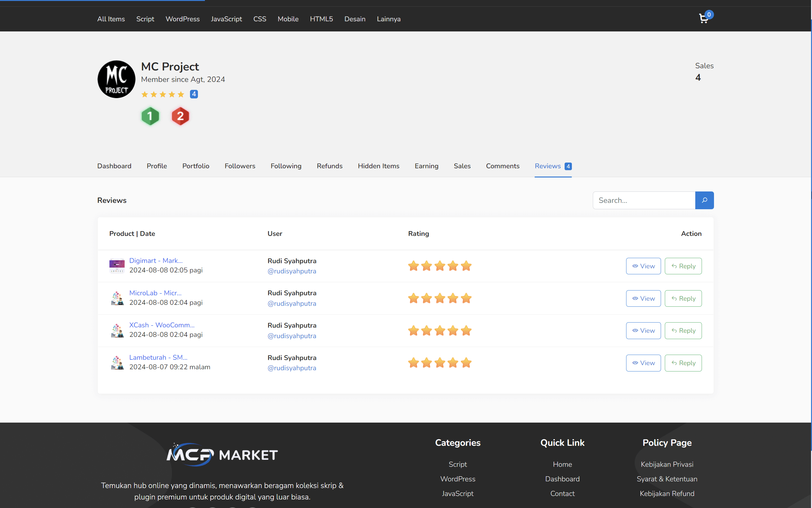Click the green level 1 badge

click(150, 116)
